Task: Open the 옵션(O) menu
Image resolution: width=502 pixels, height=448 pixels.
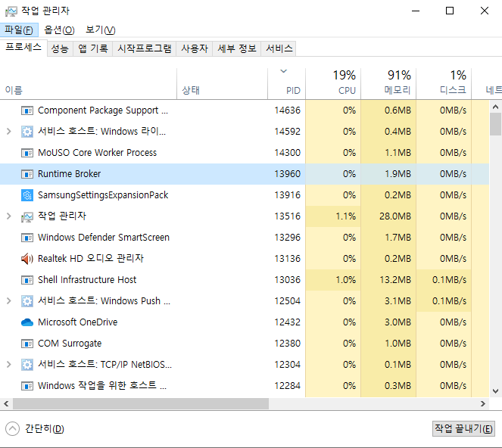Action: [59, 30]
